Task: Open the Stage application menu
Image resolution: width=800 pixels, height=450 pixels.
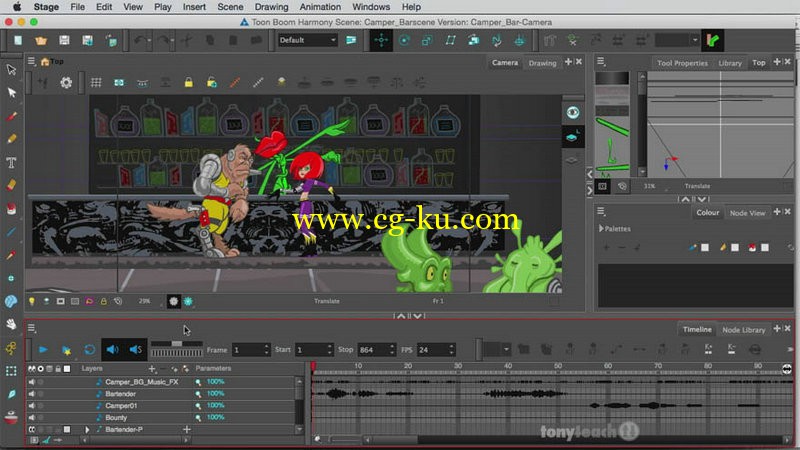Action: point(46,7)
